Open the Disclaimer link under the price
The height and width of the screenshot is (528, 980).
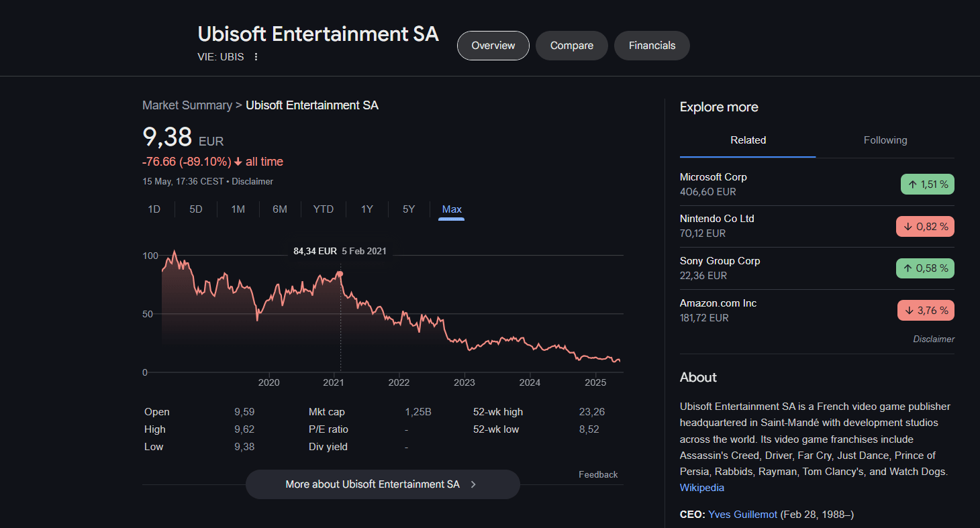click(x=252, y=181)
